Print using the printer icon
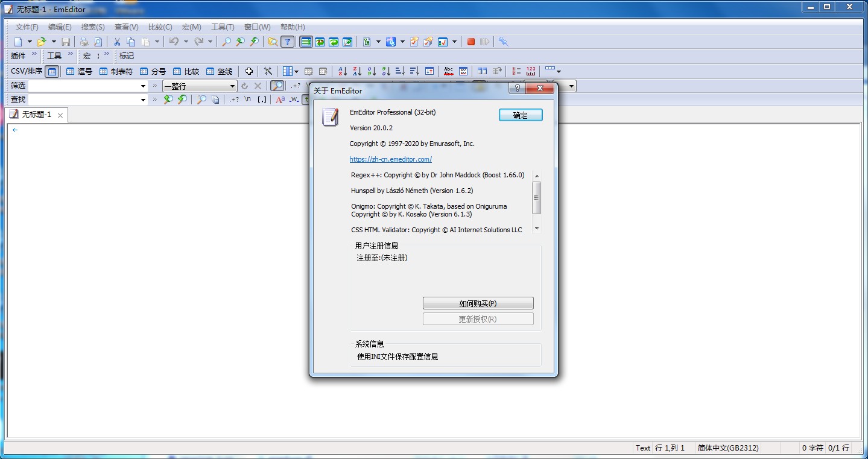Image resolution: width=868 pixels, height=459 pixels. (x=84, y=42)
